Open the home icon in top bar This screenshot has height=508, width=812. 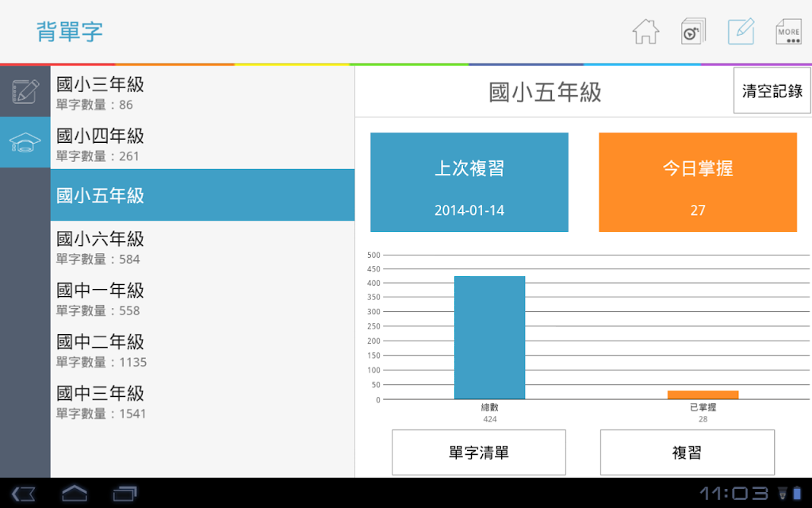click(645, 32)
